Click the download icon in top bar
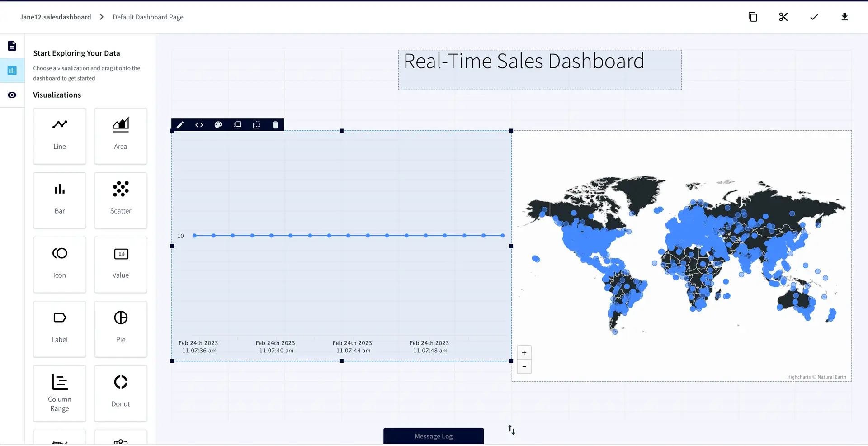The height and width of the screenshot is (446, 868). click(844, 17)
